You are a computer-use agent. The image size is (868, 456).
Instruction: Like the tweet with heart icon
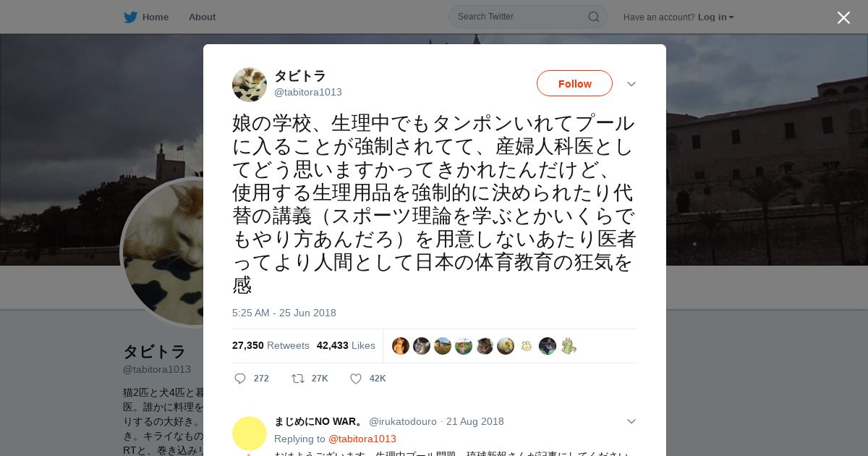click(x=356, y=379)
